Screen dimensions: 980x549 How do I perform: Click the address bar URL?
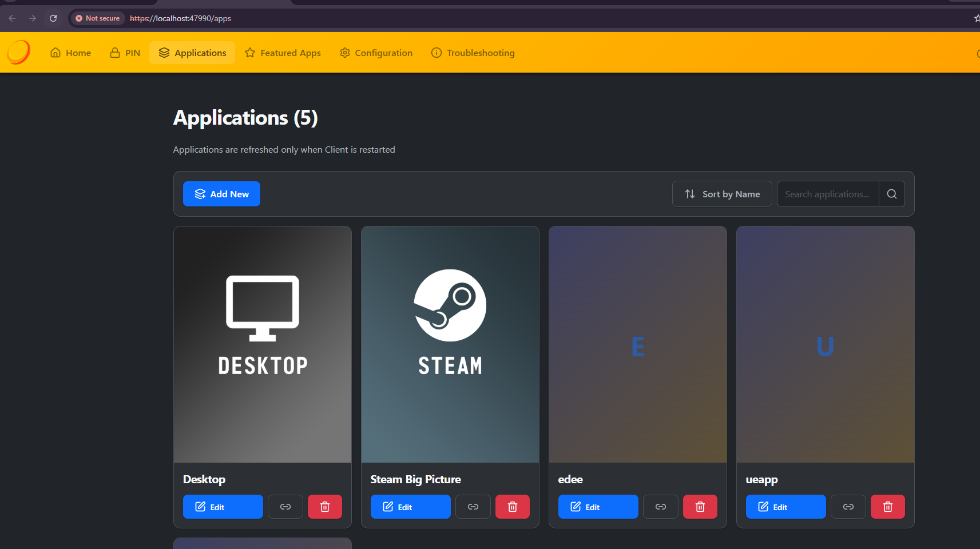[x=181, y=18]
